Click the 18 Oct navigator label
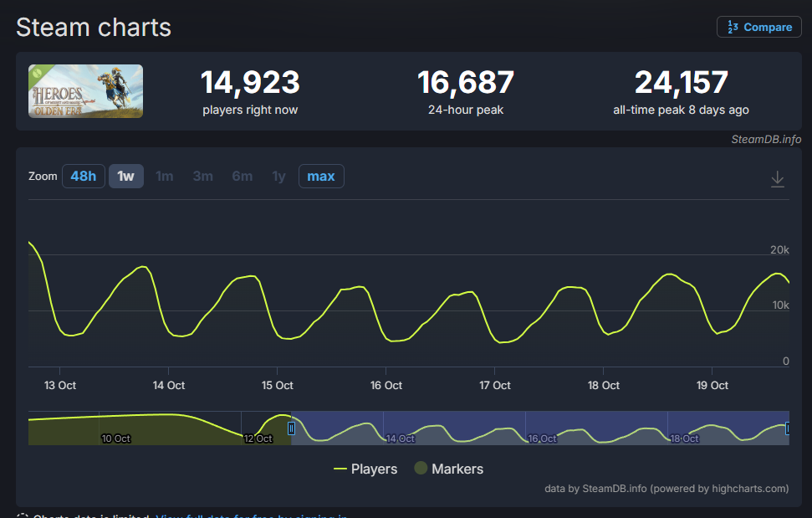 (685, 439)
